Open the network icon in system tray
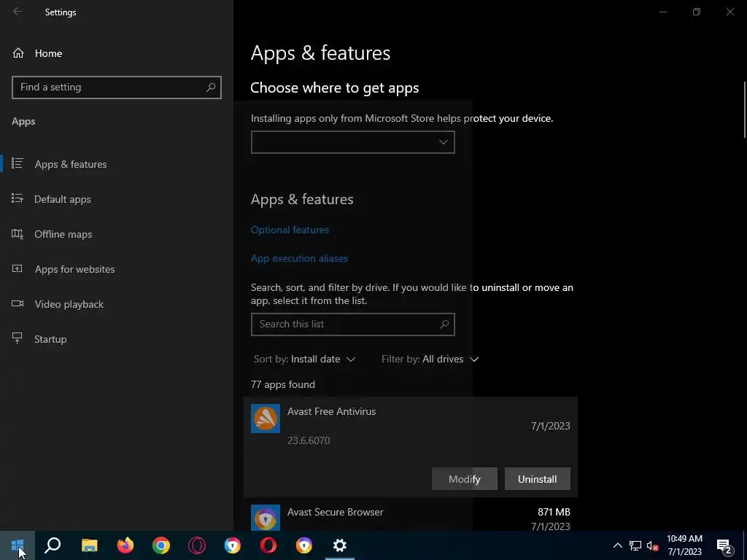 pos(635,545)
